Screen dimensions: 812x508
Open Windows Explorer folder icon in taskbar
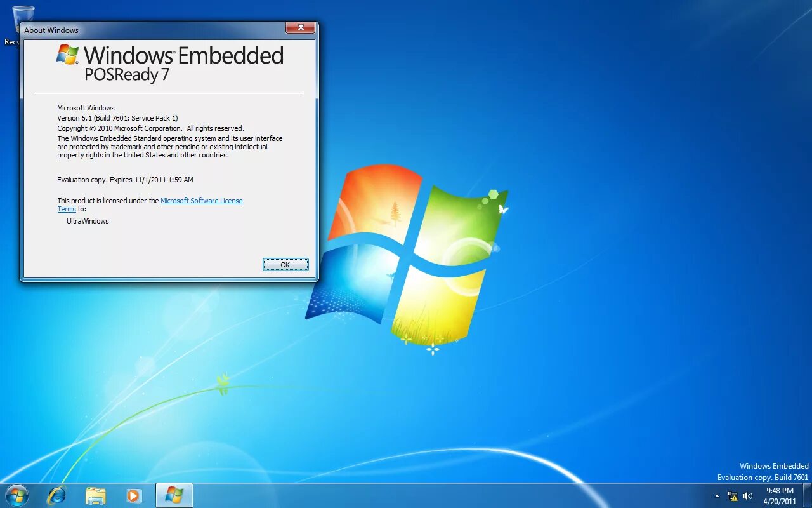pos(96,495)
